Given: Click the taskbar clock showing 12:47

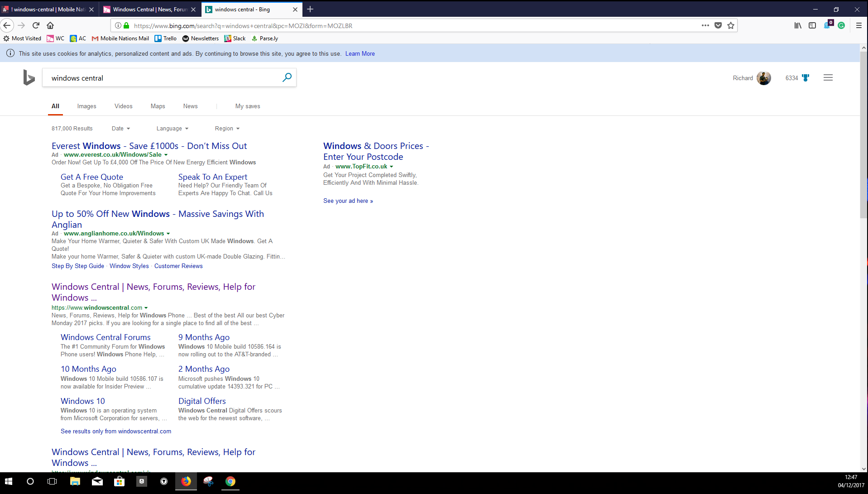Looking at the screenshot, I should [851, 477].
